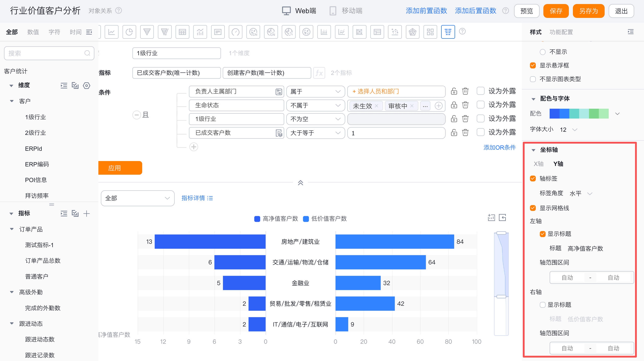
Task: Collapse config area with double-up arrow
Action: 300,183
